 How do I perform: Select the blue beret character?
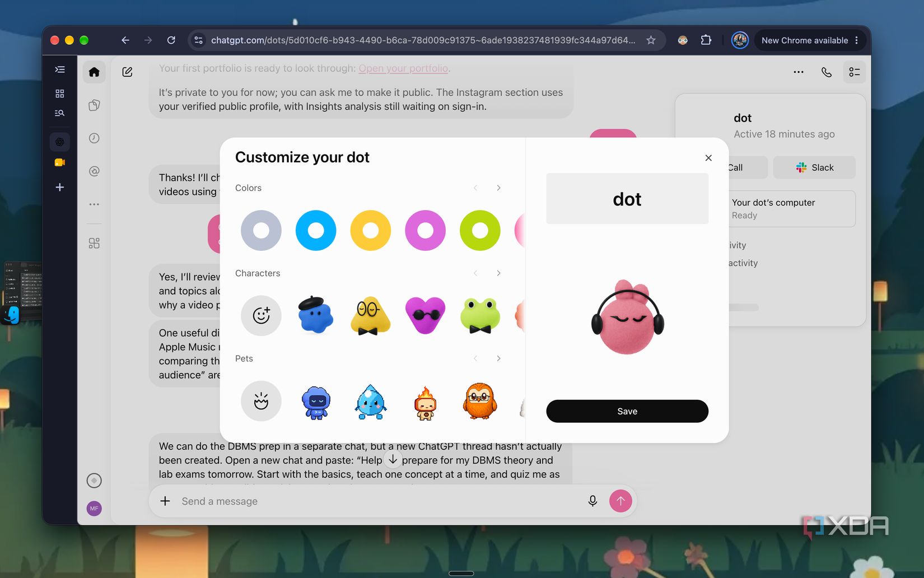click(316, 315)
